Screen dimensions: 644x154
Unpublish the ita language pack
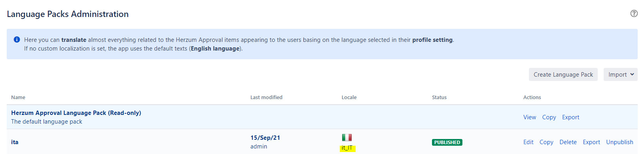[619, 142]
